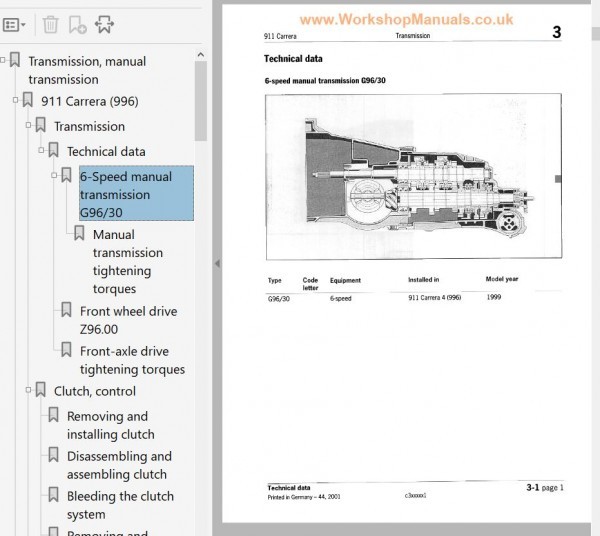Click the 'Technical data' page heading

(293, 59)
